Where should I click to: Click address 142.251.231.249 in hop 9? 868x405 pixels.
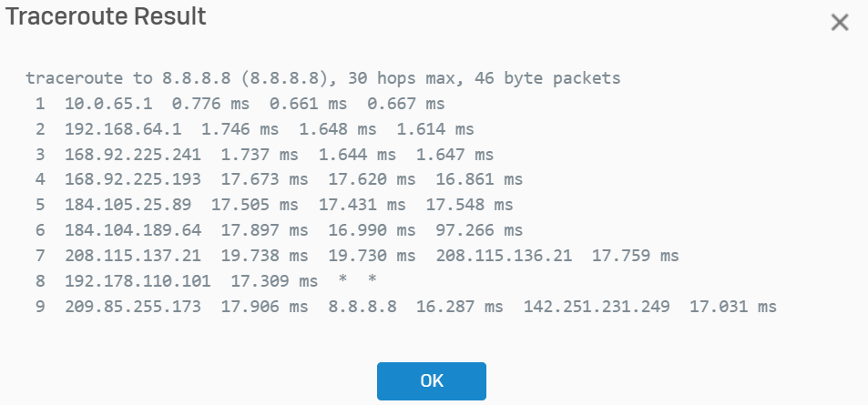pyautogui.click(x=597, y=307)
